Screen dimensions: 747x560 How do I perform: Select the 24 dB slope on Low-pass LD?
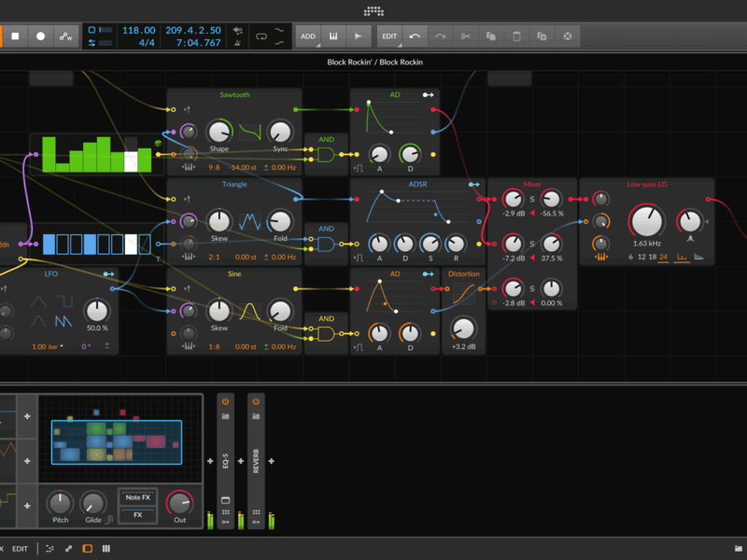coord(663,257)
